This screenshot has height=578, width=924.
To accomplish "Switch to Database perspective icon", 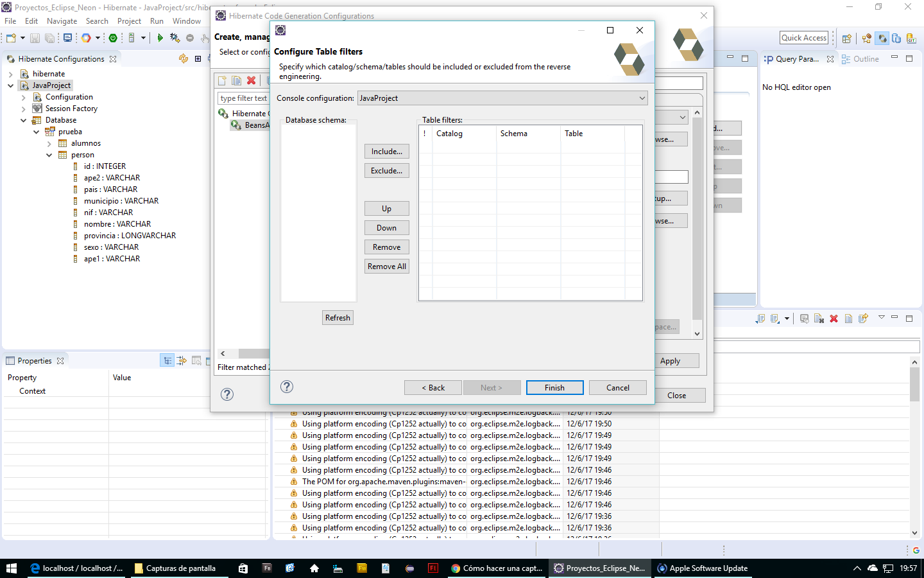I will click(x=896, y=39).
